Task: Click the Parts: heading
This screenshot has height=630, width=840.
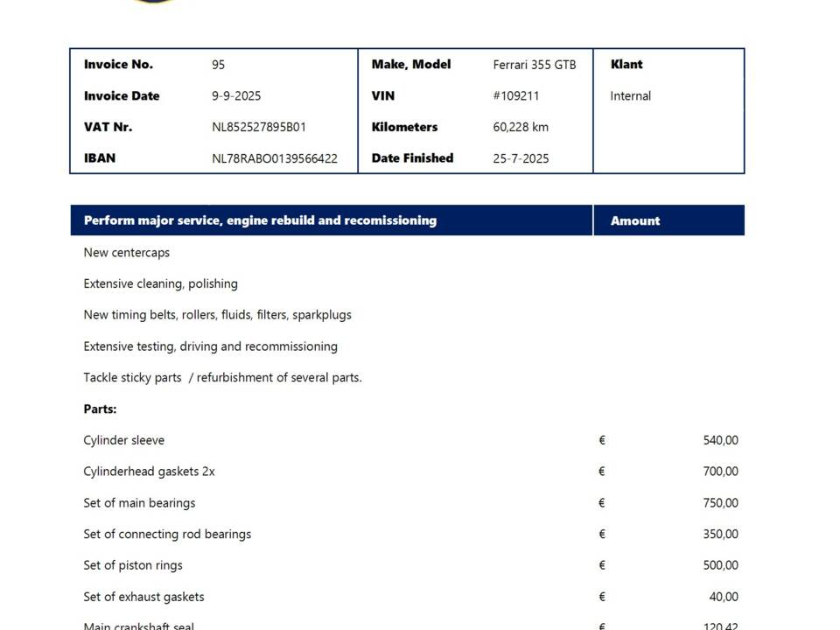Action: pyautogui.click(x=100, y=409)
